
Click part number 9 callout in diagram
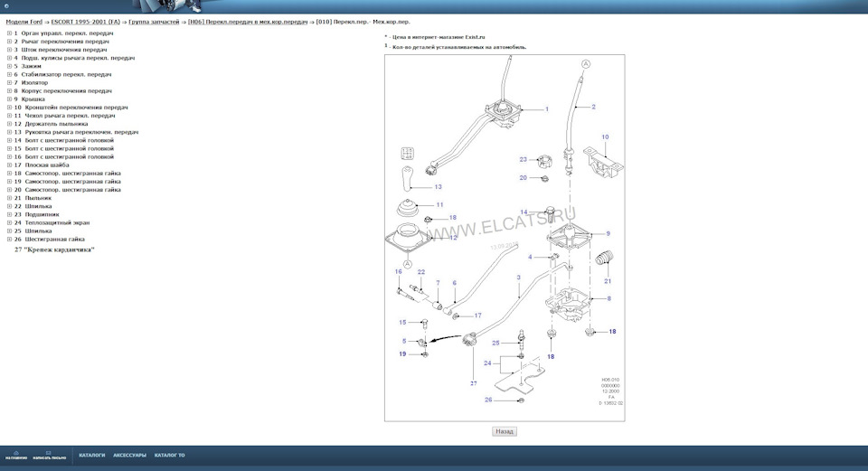pyautogui.click(x=608, y=233)
